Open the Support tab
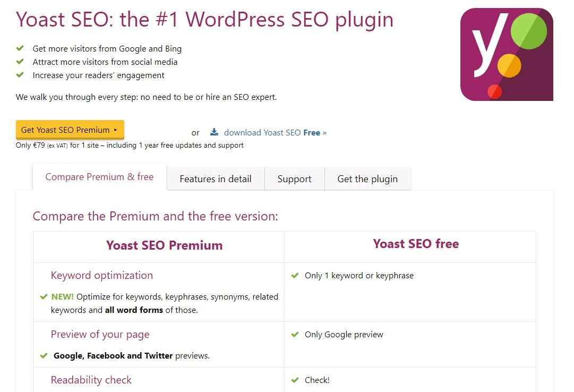This screenshot has width=574, height=392. [294, 179]
